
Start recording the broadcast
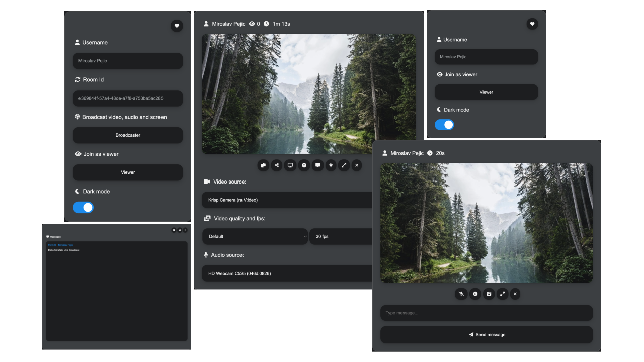[x=304, y=165]
